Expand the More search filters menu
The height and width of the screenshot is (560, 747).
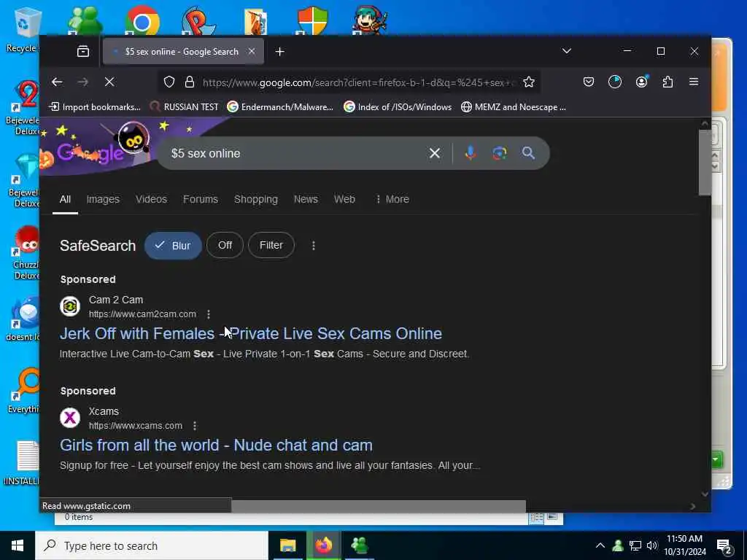point(392,199)
